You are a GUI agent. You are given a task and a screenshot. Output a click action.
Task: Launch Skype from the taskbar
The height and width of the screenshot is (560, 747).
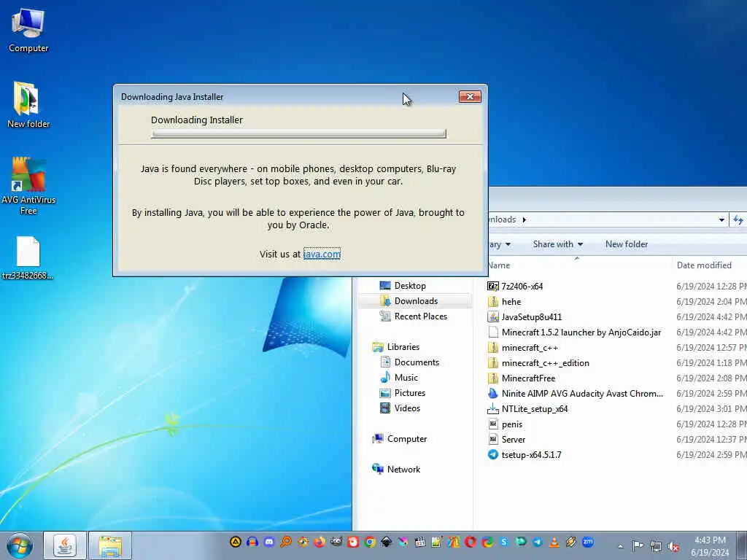pos(504,542)
